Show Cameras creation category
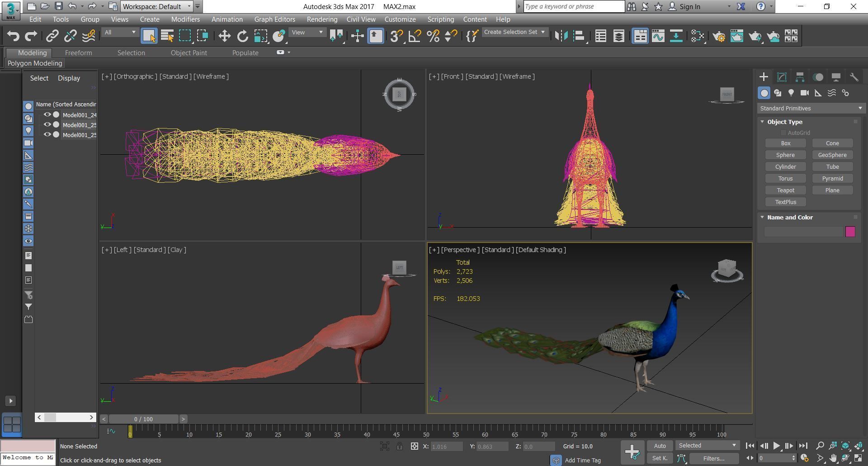 [805, 93]
